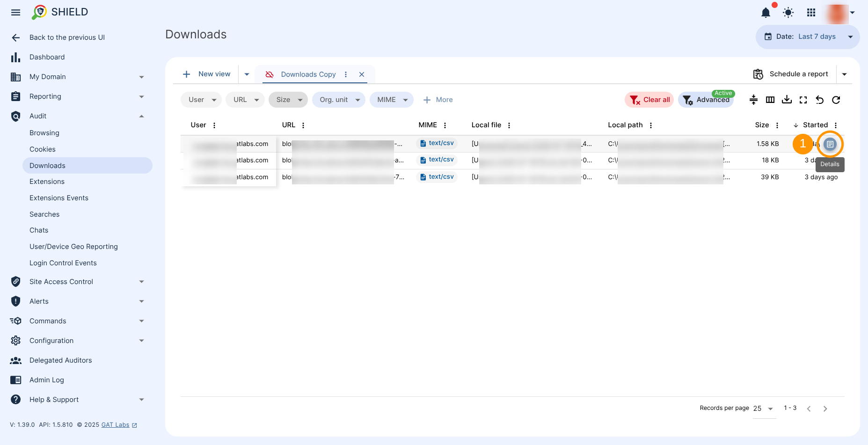Toggle the light/dark theme sun icon
868x445 pixels.
tap(788, 13)
